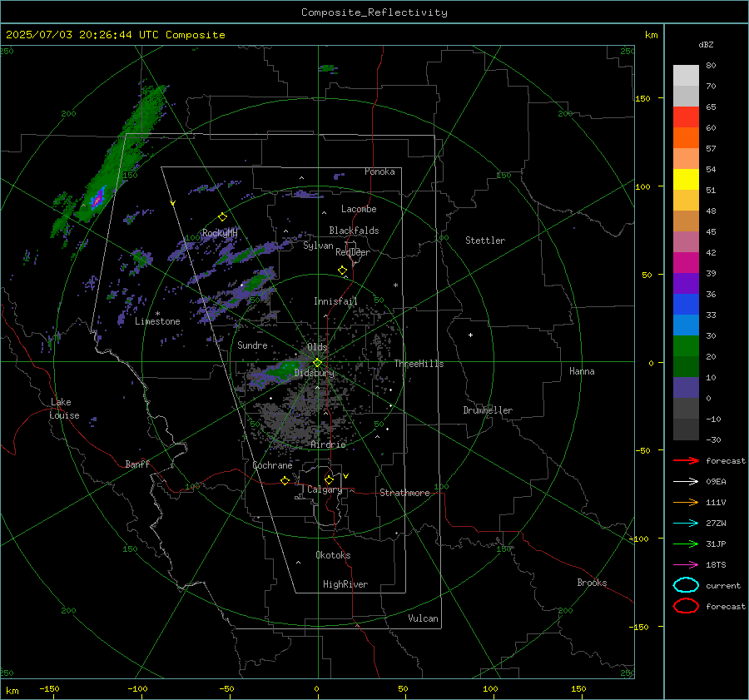Click the Brooks town label
The height and width of the screenshot is (700, 749).
coord(592,583)
